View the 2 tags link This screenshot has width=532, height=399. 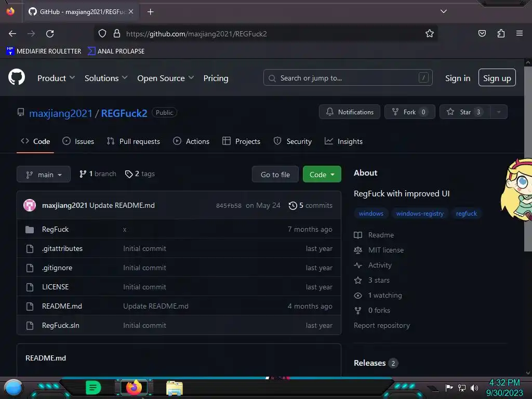tap(140, 174)
